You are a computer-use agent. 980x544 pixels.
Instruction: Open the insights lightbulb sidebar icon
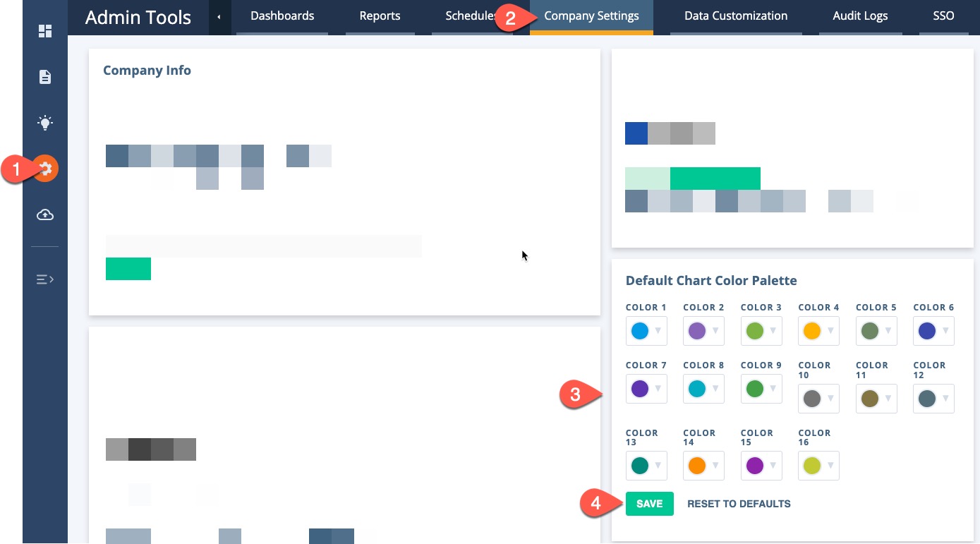pos(45,123)
